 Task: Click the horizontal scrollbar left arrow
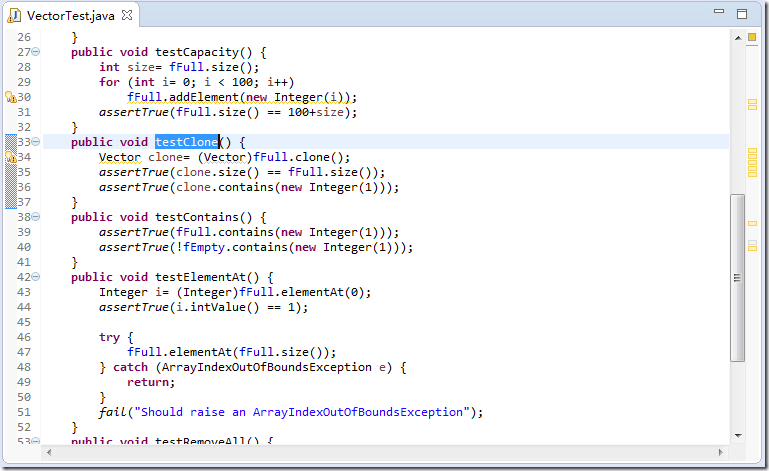click(49, 452)
